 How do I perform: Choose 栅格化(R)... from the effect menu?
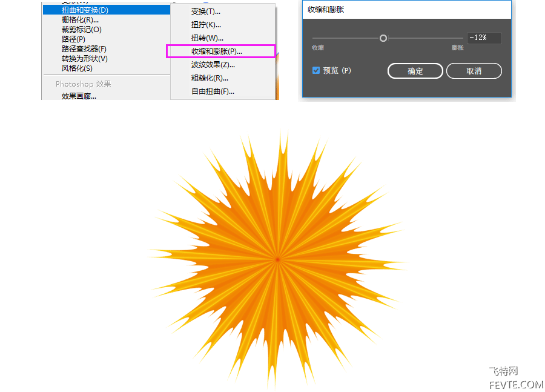(x=80, y=20)
